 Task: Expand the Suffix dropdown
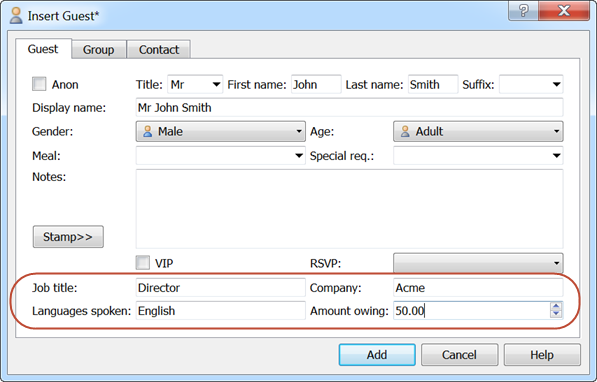click(531, 84)
